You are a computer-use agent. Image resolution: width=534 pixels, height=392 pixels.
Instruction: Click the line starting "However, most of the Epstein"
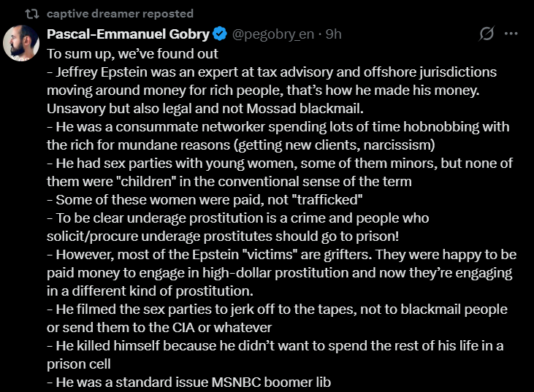282,255
